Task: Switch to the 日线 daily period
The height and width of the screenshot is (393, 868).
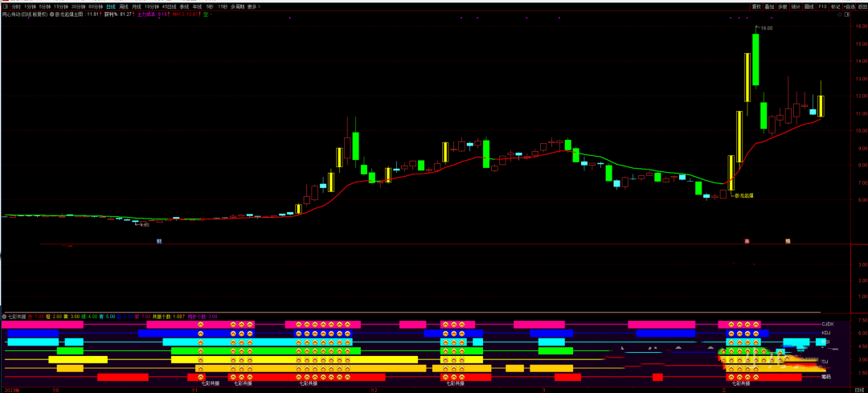Action: coord(112,6)
